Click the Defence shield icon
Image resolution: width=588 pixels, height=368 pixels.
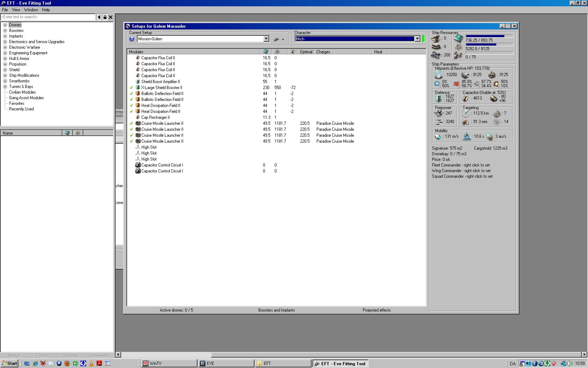click(438, 98)
